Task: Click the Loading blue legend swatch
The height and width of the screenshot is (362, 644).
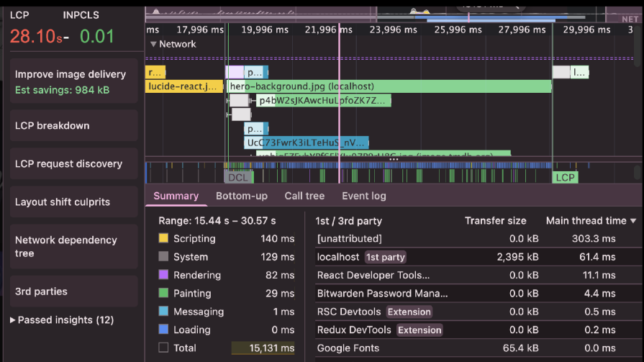Action: click(x=163, y=330)
